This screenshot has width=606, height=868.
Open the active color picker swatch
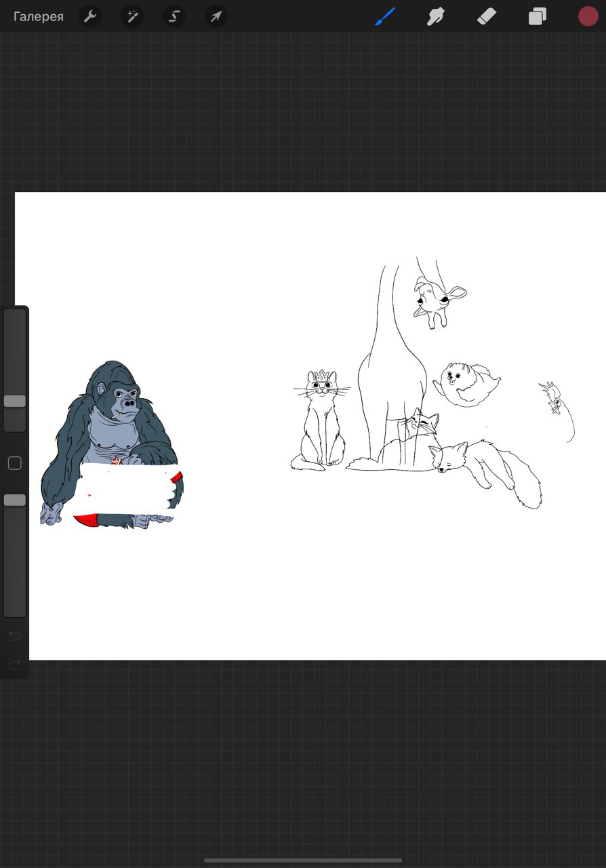(x=588, y=16)
